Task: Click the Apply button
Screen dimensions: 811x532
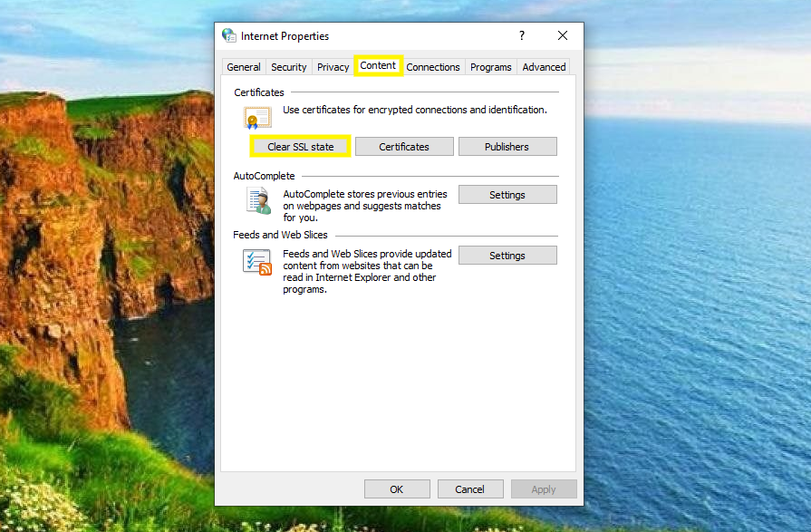Action: point(543,489)
